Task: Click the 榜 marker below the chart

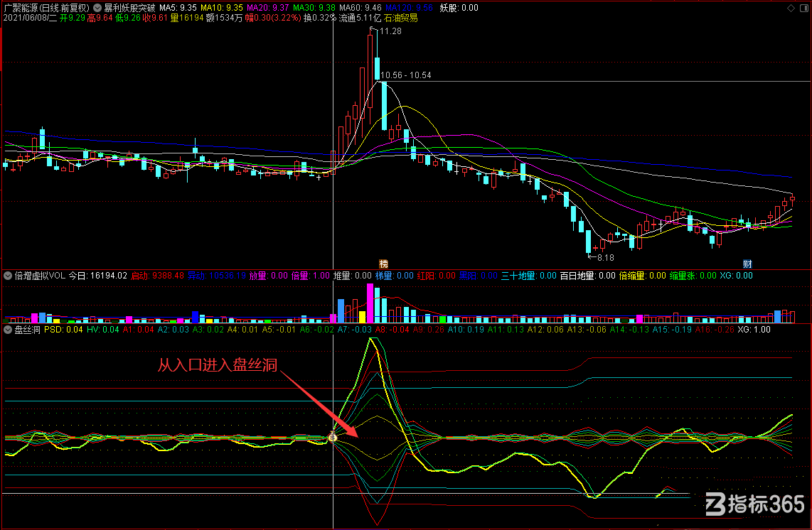Action: click(x=384, y=264)
